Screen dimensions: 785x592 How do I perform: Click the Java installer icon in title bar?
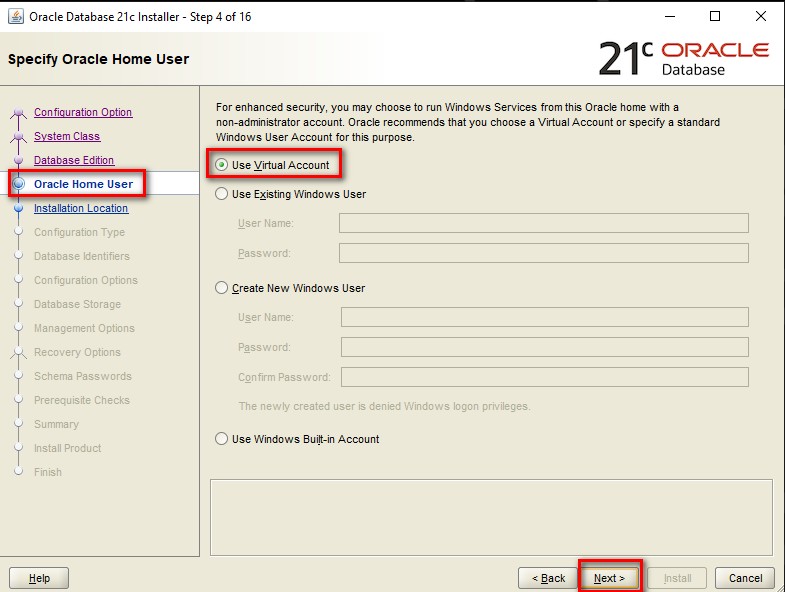[15, 16]
